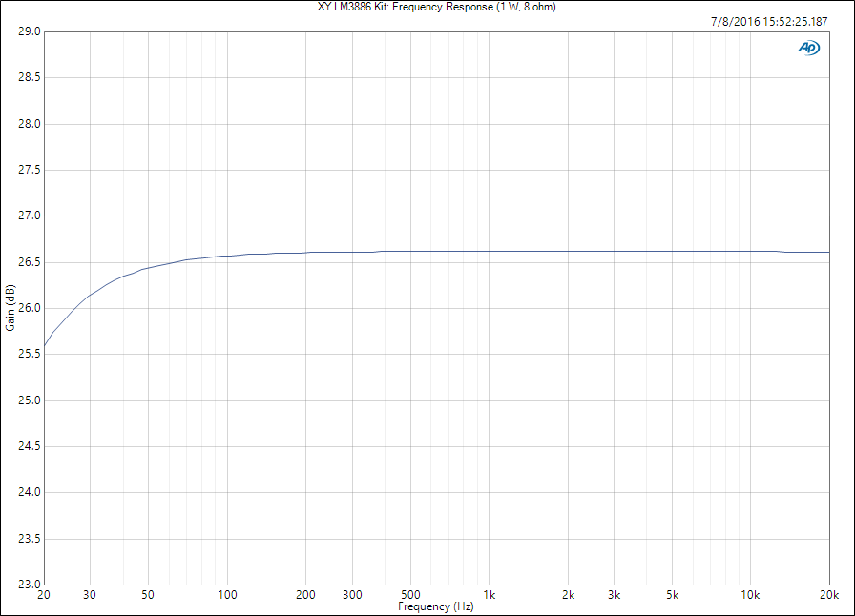Click the curve's starting point at 20 Hz
Screen dimensions: 855x616
(44, 345)
